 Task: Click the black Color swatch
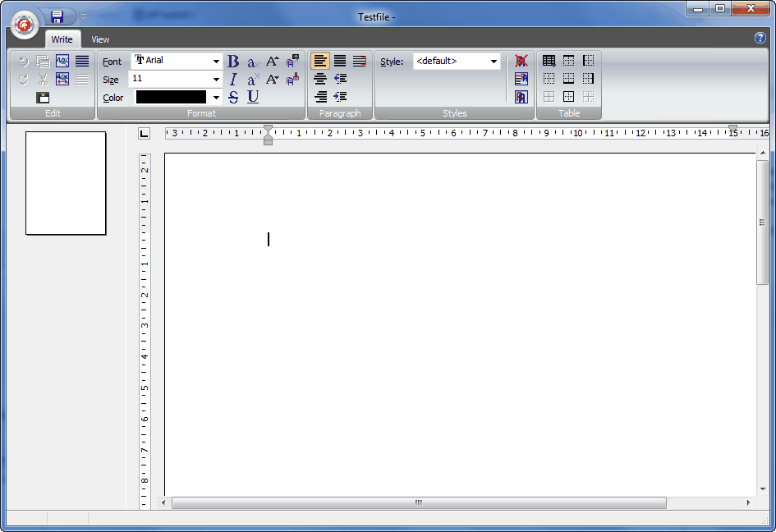click(171, 97)
